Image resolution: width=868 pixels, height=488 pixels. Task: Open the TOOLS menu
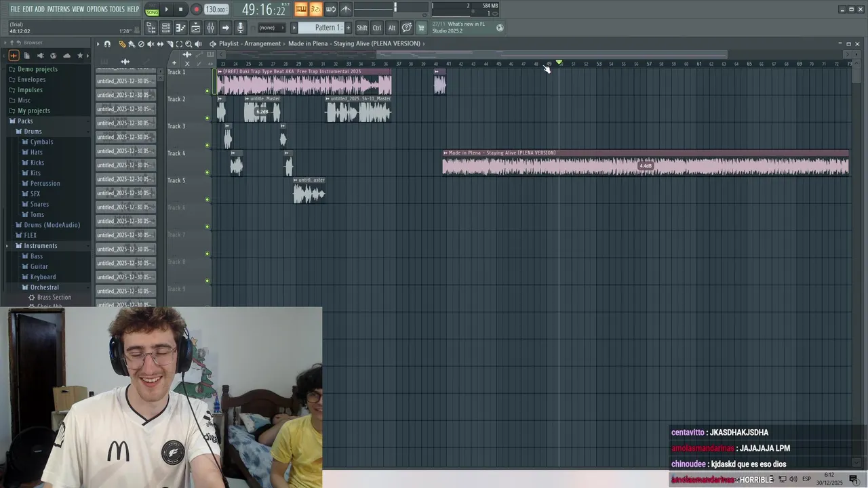(x=117, y=9)
